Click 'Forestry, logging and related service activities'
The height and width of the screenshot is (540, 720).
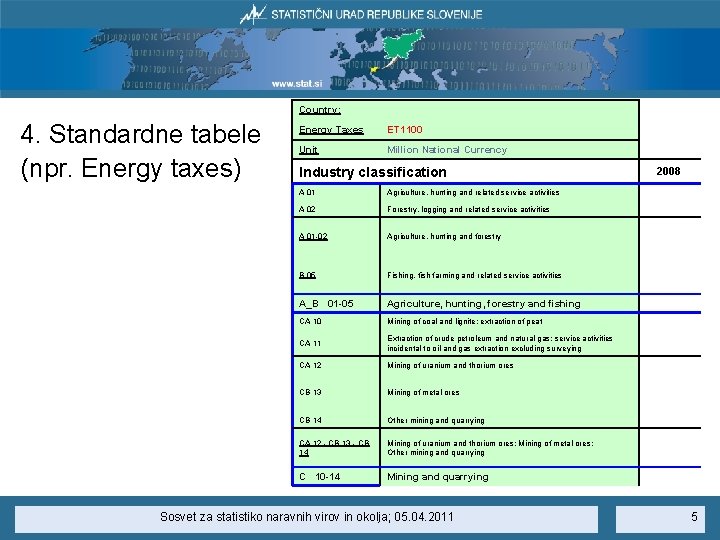click(468, 209)
